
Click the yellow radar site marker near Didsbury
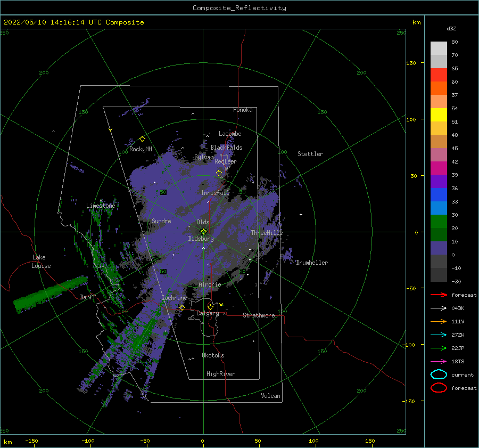(203, 232)
